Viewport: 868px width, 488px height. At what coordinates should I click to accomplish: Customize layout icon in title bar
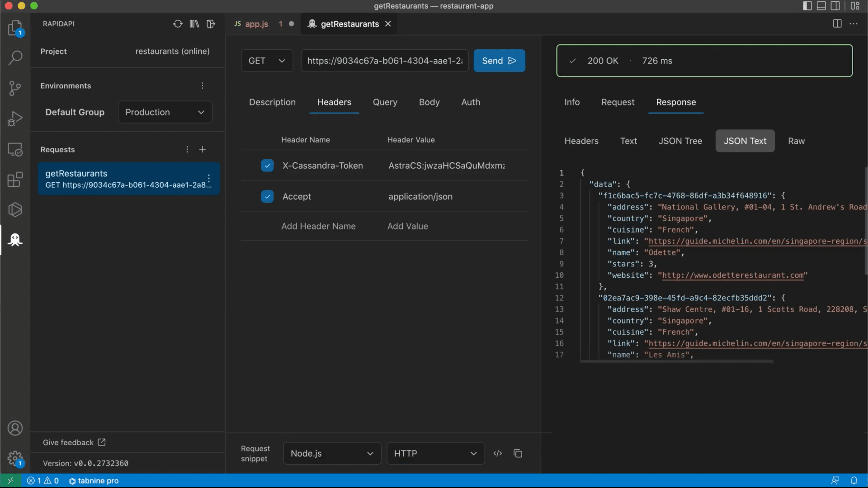855,6
